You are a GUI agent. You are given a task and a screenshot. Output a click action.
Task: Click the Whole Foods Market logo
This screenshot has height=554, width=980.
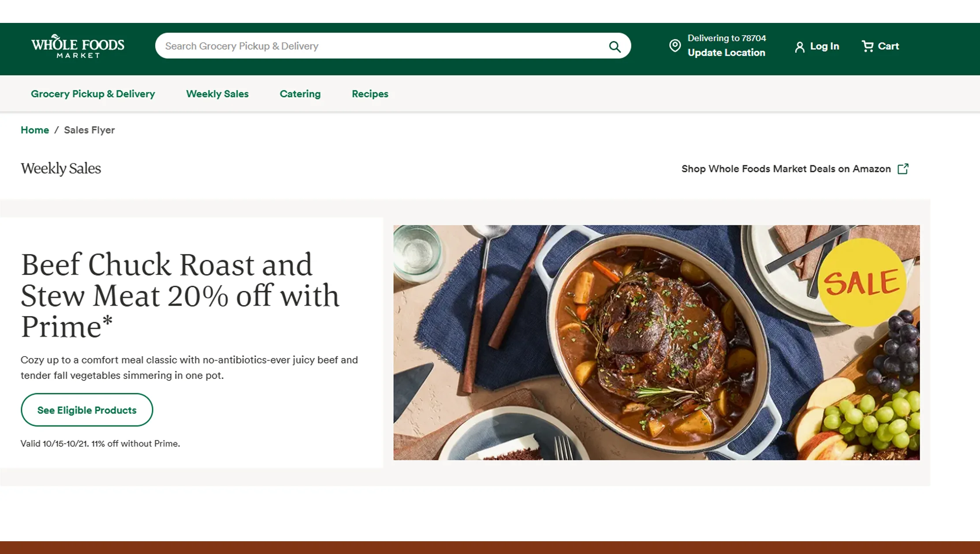click(x=78, y=46)
